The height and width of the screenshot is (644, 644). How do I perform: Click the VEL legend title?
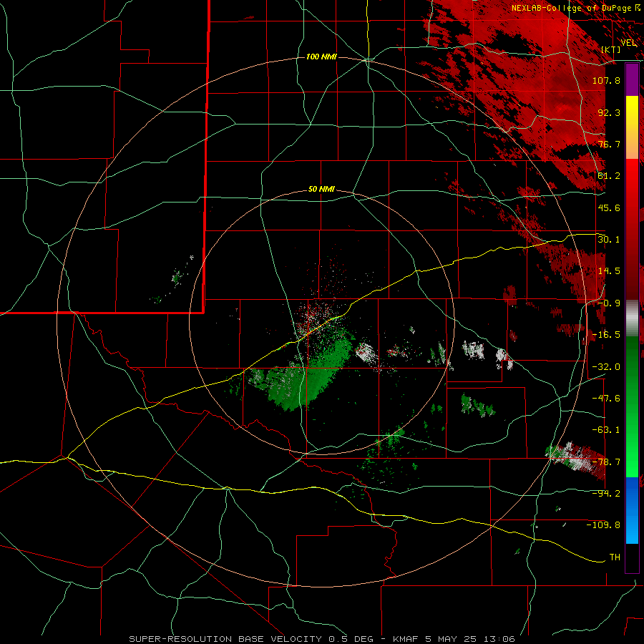(x=628, y=43)
